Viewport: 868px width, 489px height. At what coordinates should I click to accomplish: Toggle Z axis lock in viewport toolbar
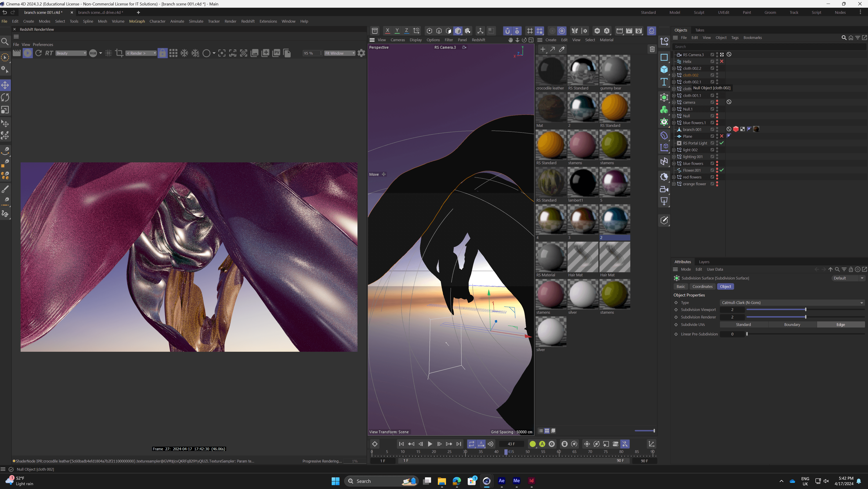click(x=406, y=31)
